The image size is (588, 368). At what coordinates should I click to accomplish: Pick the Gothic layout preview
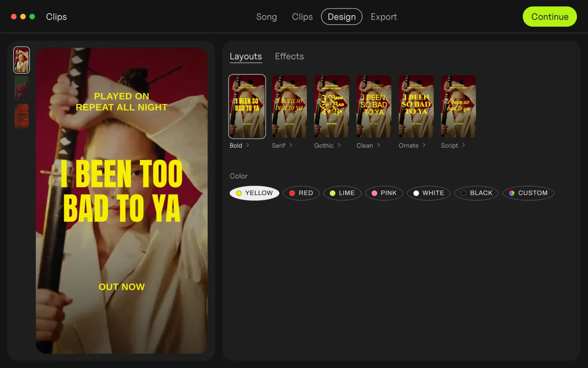[331, 107]
